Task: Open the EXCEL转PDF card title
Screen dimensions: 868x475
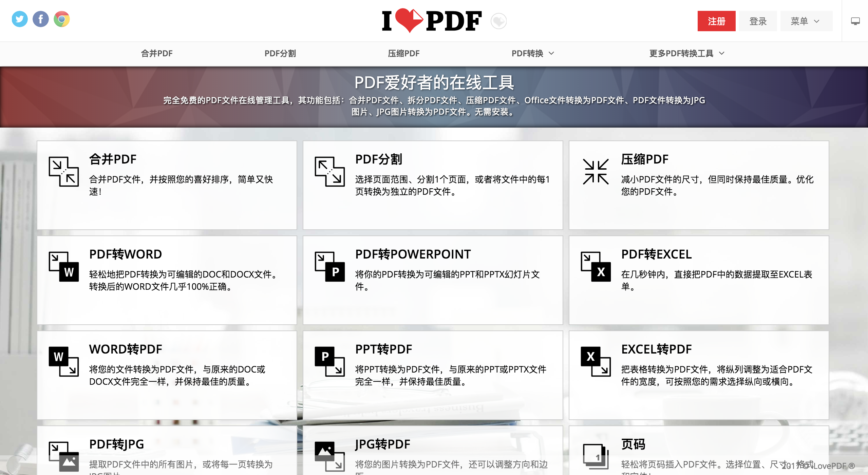Action: pyautogui.click(x=656, y=349)
